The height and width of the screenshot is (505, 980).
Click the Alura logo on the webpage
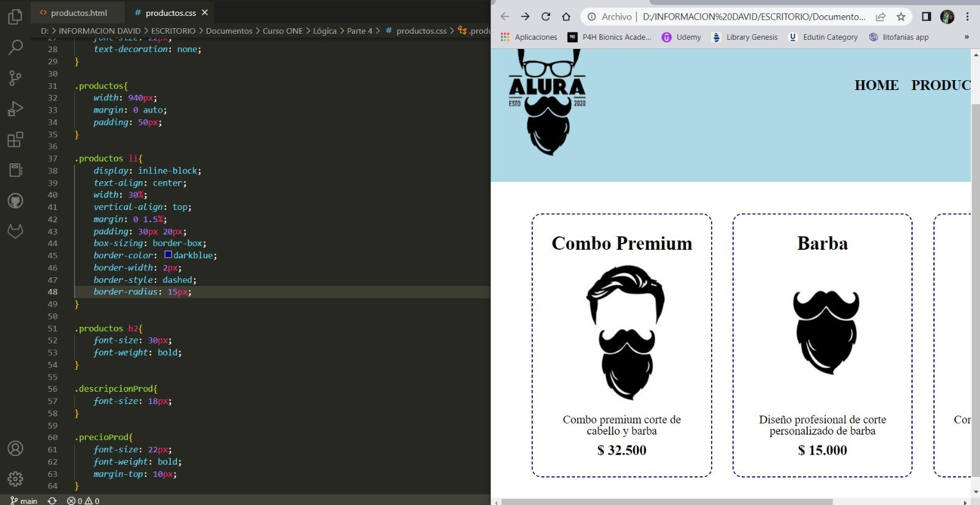[x=547, y=102]
